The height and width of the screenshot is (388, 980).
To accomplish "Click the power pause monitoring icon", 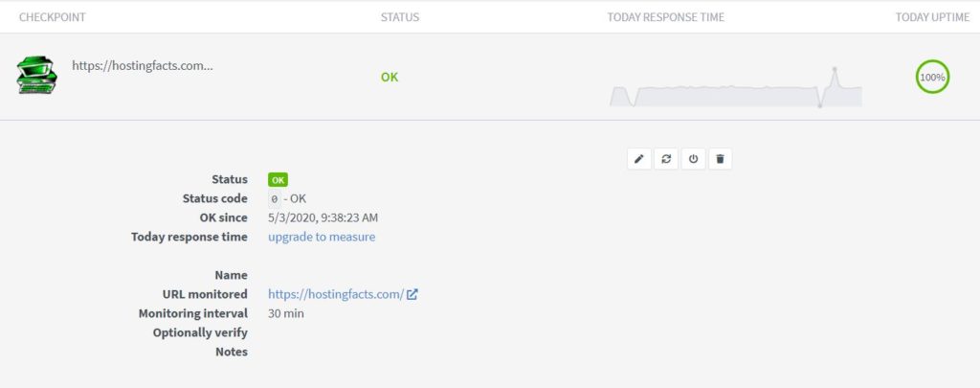I will coord(693,159).
